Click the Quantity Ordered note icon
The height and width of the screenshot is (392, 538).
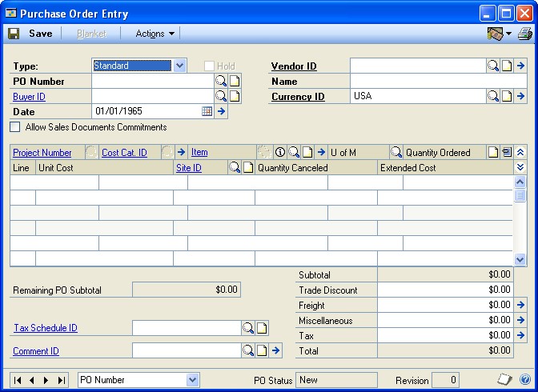pos(493,152)
